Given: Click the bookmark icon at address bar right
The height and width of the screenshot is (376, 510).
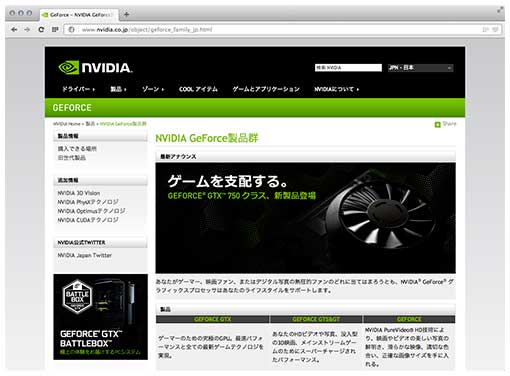Looking at the screenshot, I should [495, 30].
